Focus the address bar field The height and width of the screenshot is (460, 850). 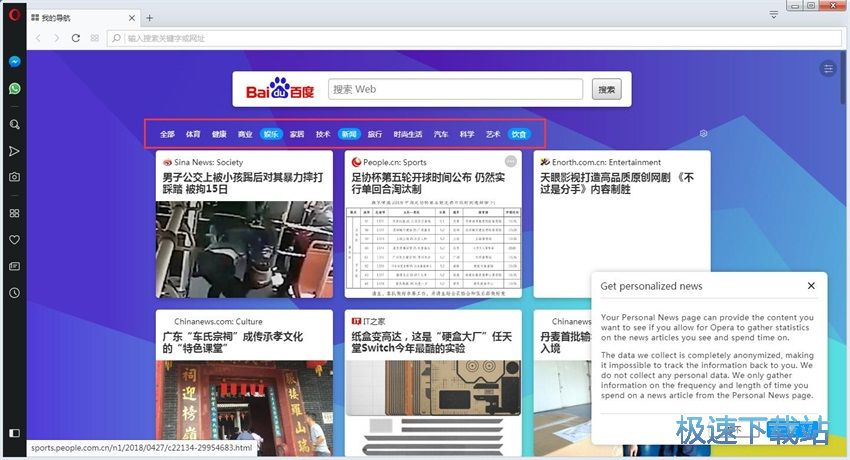[474, 38]
